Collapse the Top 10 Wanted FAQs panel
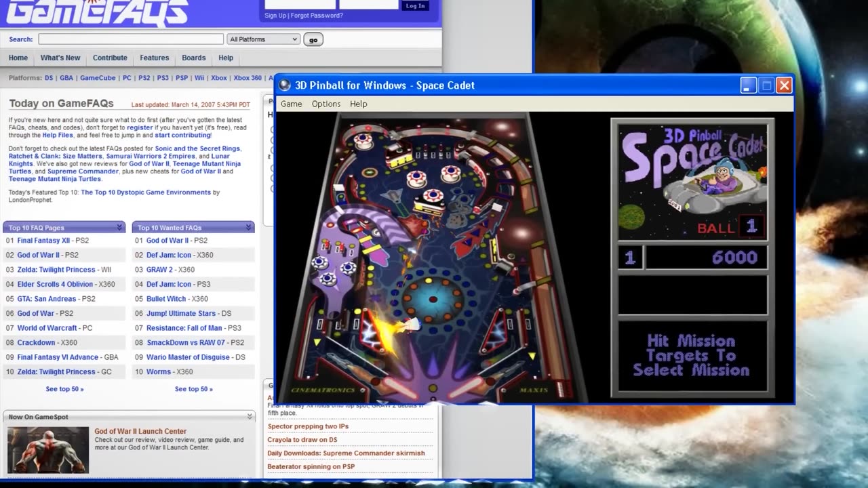The width and height of the screenshot is (868, 488). pyautogui.click(x=249, y=228)
